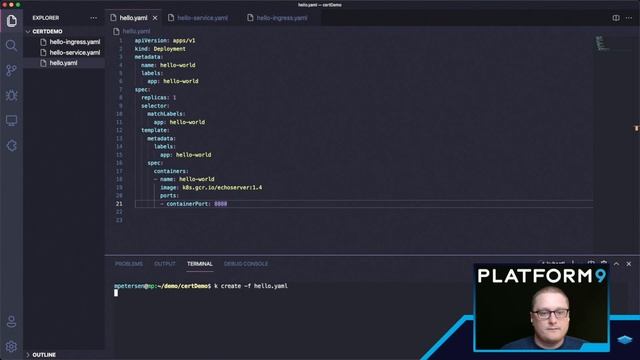The image size is (640, 360).
Task: Switch to the hello-ingress.yaml editor tab
Action: (x=282, y=18)
